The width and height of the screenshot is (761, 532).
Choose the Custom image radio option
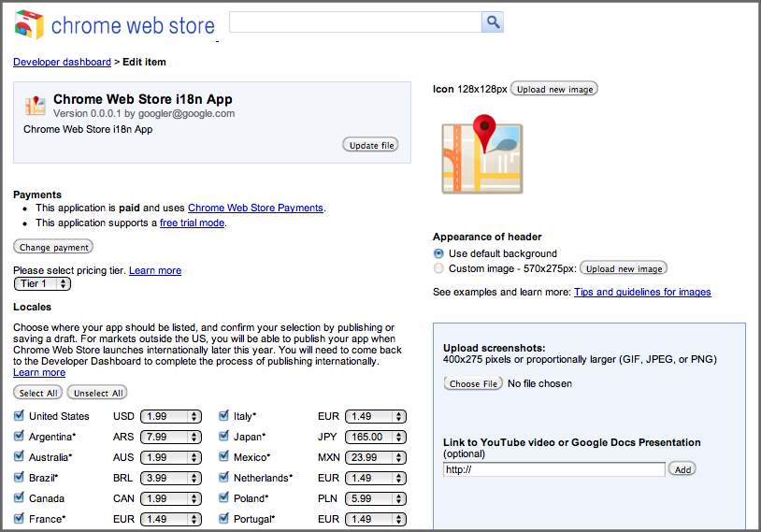coord(438,268)
